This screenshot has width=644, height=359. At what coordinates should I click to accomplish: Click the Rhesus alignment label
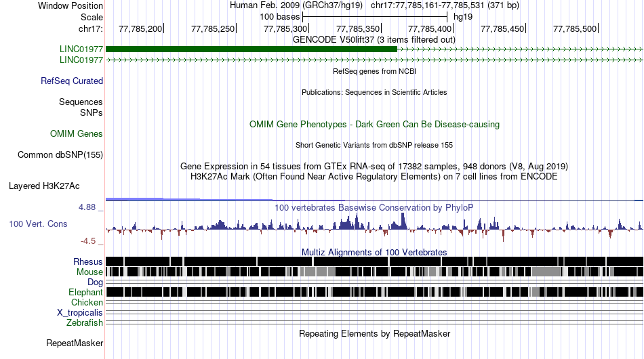pyautogui.click(x=88, y=261)
